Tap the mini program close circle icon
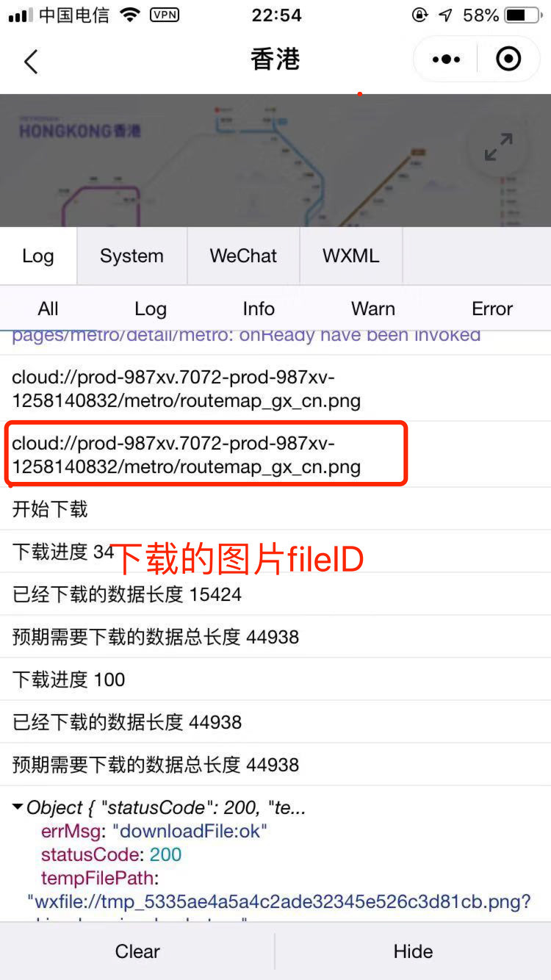551x980 pixels. pyautogui.click(x=508, y=60)
